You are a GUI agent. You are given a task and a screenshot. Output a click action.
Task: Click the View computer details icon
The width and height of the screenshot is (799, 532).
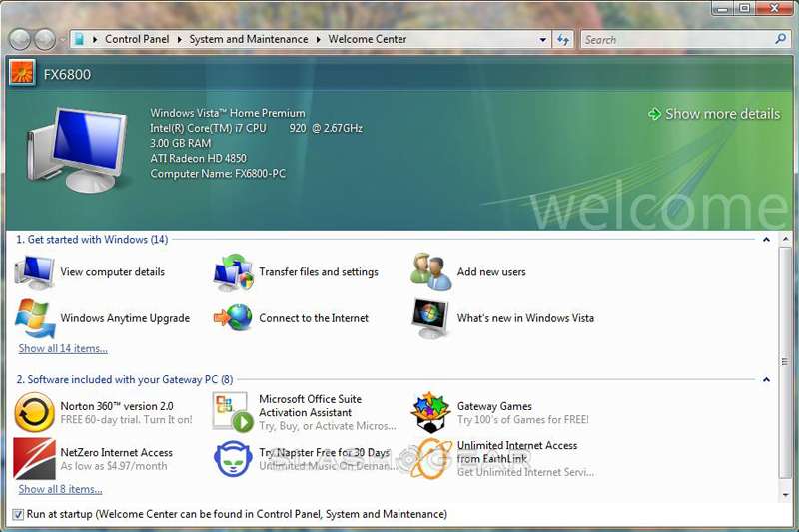[35, 272]
